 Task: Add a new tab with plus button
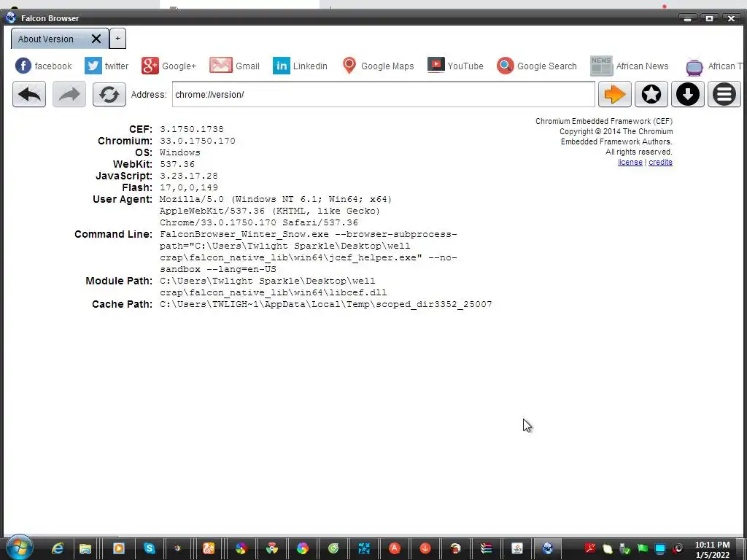click(x=117, y=39)
